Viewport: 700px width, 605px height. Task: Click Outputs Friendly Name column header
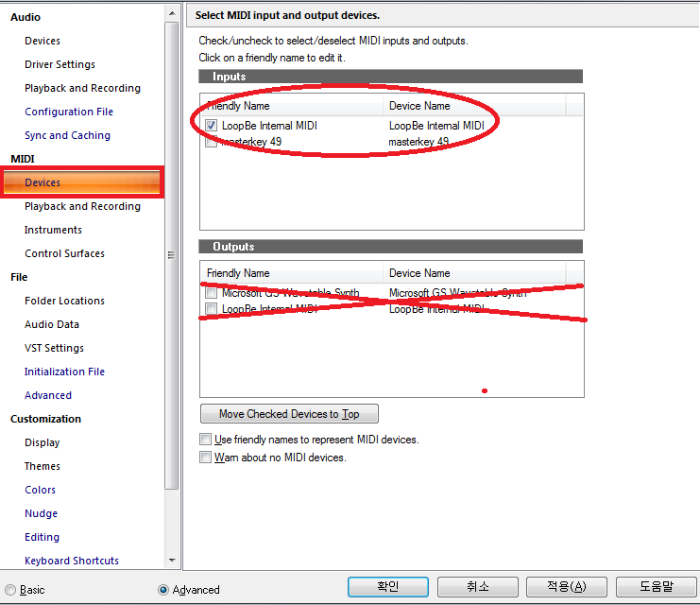pos(292,273)
